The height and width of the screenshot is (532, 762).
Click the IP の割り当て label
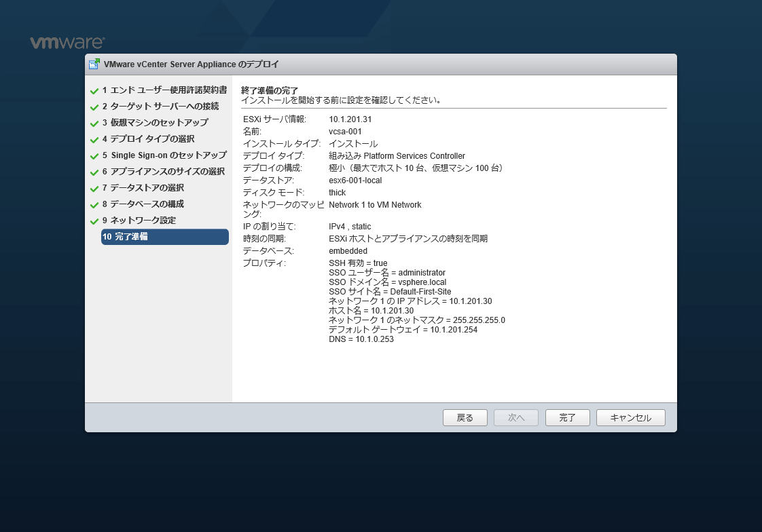(x=269, y=227)
